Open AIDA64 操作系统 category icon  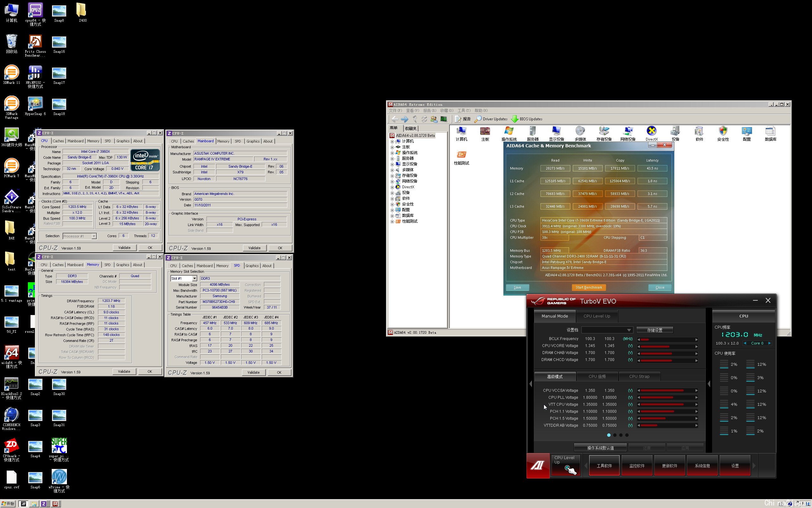(509, 133)
